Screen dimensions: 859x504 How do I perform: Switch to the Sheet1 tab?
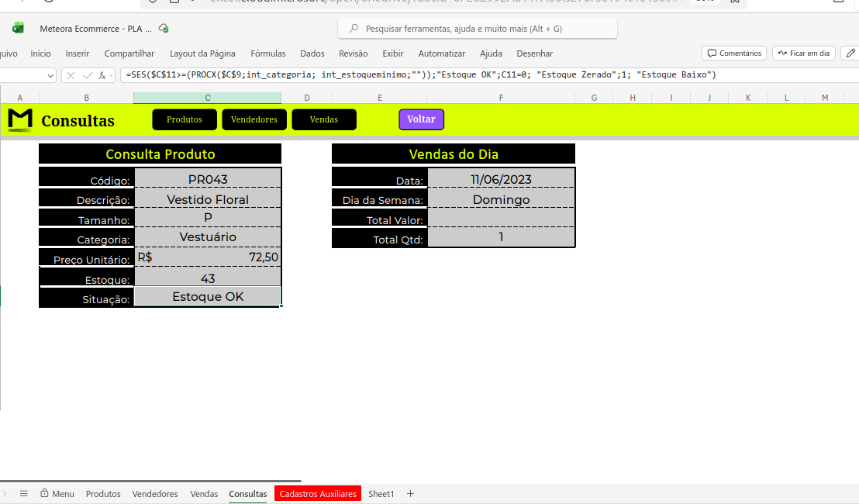coord(381,494)
